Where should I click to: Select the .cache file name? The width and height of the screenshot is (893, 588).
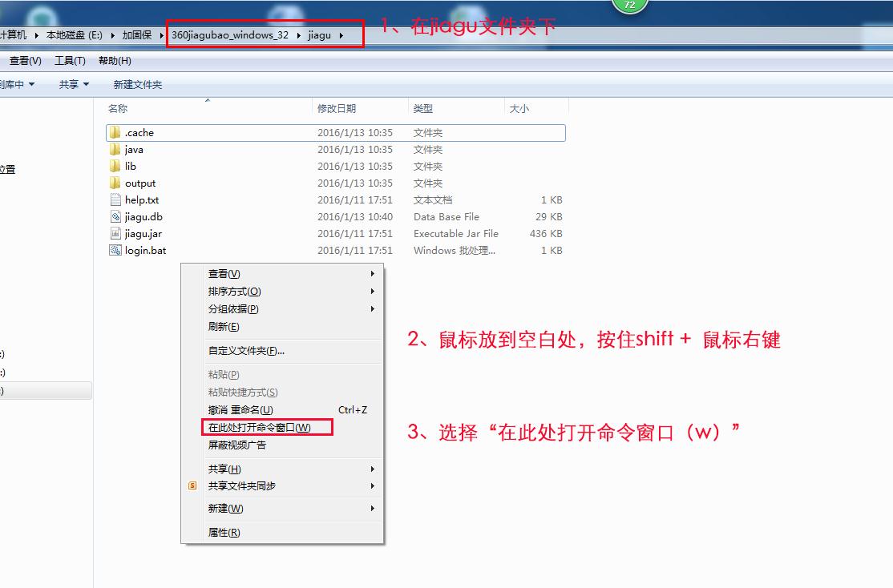[139, 133]
